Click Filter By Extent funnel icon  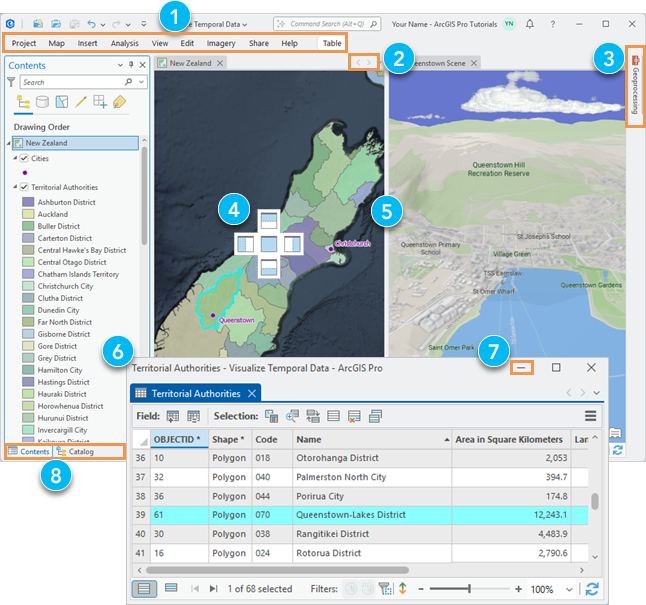click(386, 589)
